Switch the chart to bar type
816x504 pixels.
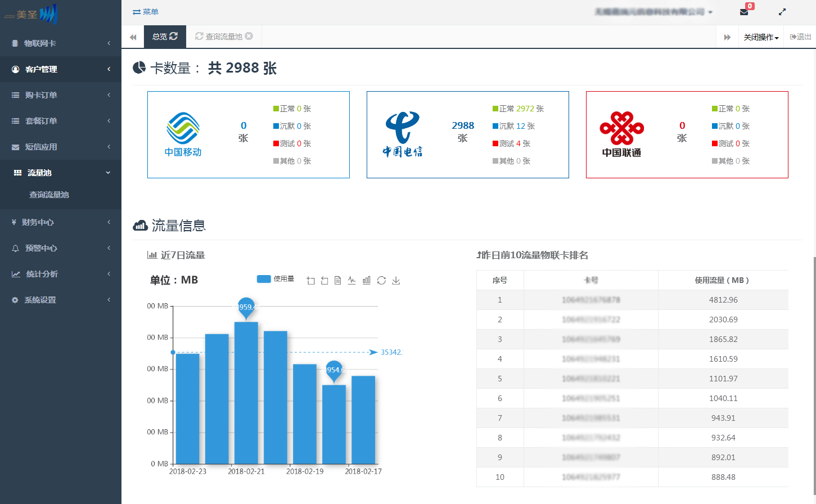click(367, 281)
